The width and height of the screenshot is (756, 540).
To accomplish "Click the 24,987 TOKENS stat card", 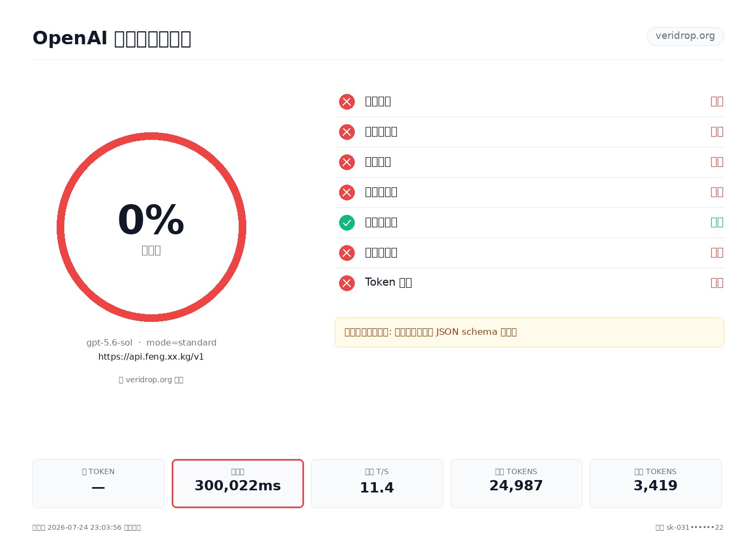I will click(x=516, y=483).
